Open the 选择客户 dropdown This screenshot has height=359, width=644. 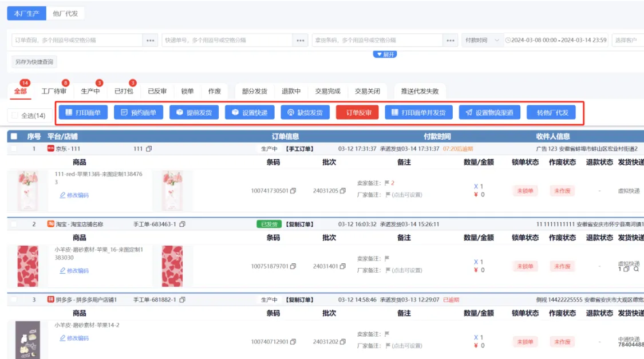click(x=627, y=40)
